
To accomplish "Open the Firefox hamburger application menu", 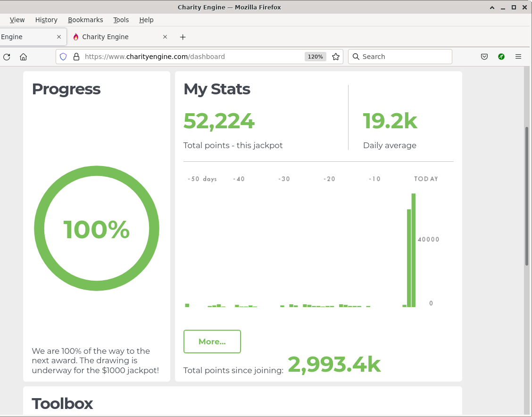I will 518,57.
